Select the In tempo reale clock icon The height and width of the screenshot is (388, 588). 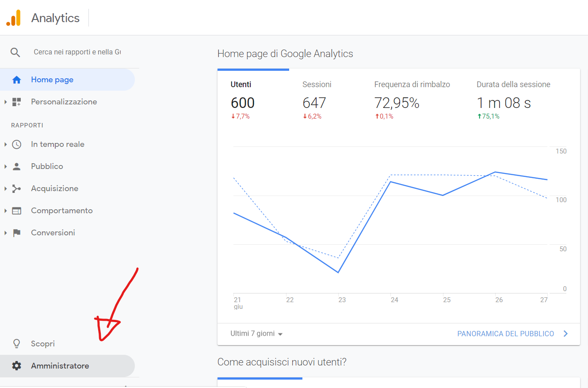tap(16, 144)
